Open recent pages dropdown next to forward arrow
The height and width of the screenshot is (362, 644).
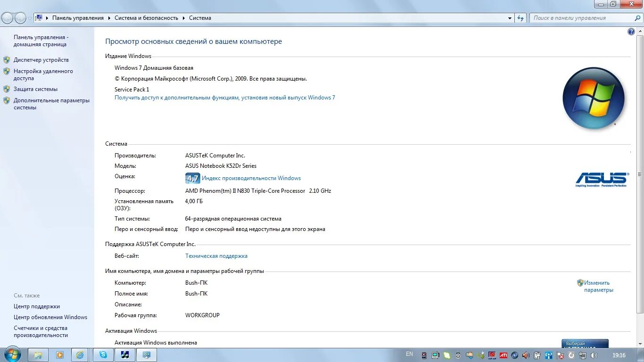point(30,18)
